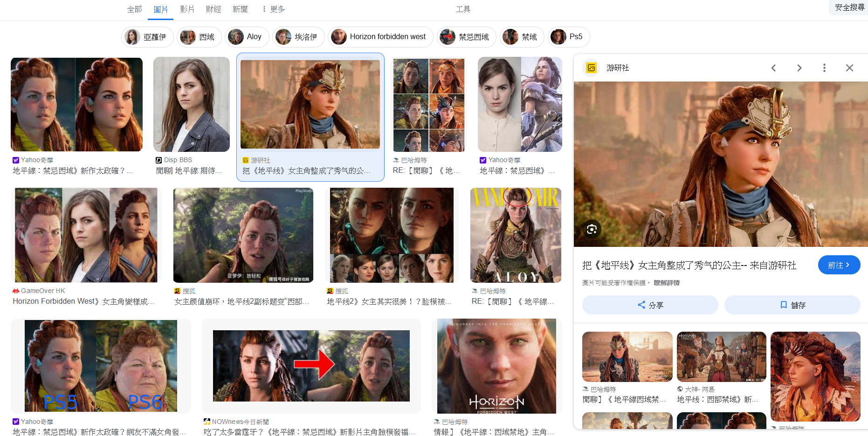Image resolution: width=868 pixels, height=436 pixels.
Task: Open preview panel three-dot options menu
Action: (x=824, y=68)
